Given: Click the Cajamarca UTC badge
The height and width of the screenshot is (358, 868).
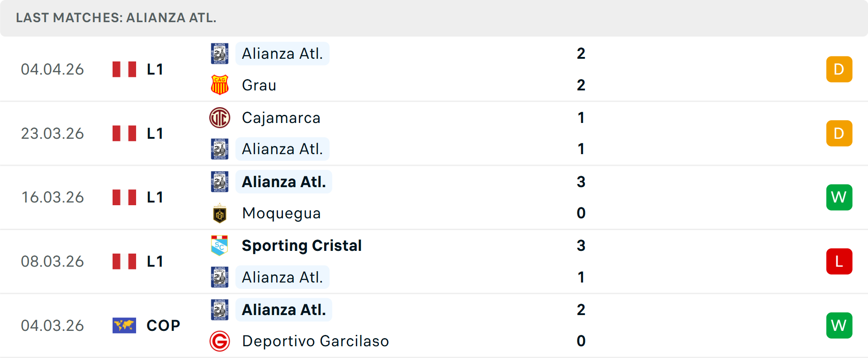Looking at the screenshot, I should coord(220,118).
